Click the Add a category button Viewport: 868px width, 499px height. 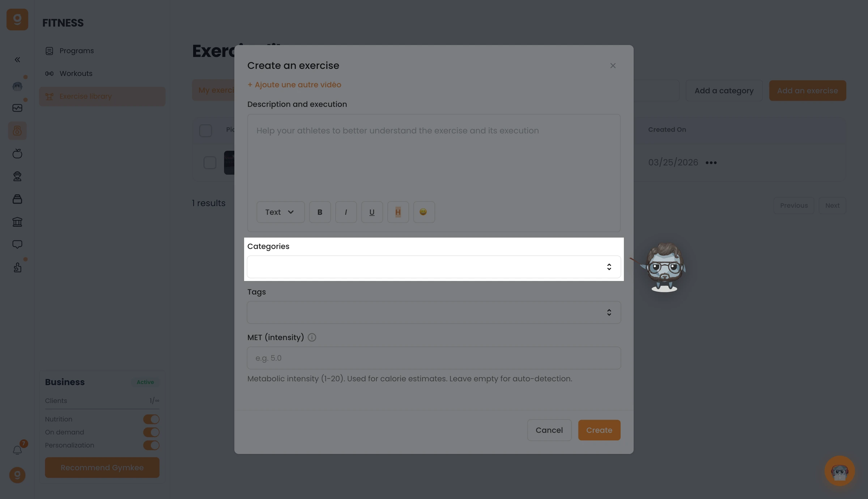(x=724, y=90)
